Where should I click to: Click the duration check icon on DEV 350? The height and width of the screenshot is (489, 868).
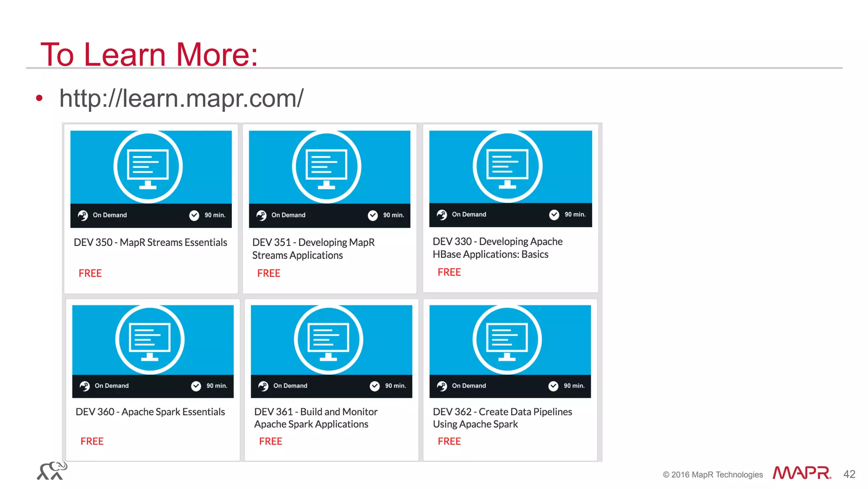click(x=194, y=215)
